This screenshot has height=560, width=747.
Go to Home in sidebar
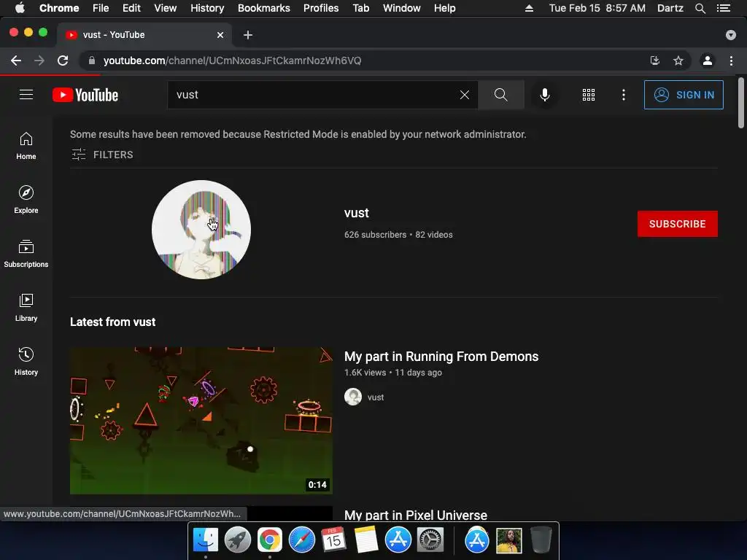click(26, 146)
